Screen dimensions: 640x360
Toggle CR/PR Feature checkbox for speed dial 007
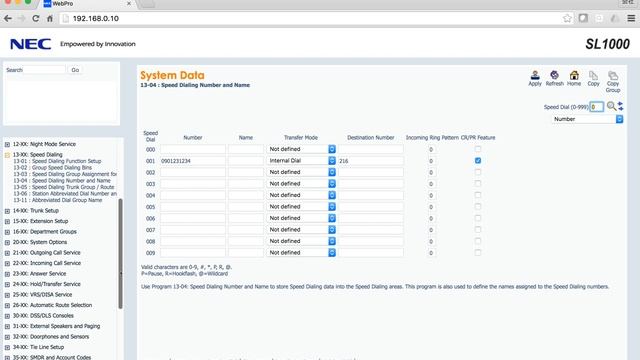click(x=478, y=229)
